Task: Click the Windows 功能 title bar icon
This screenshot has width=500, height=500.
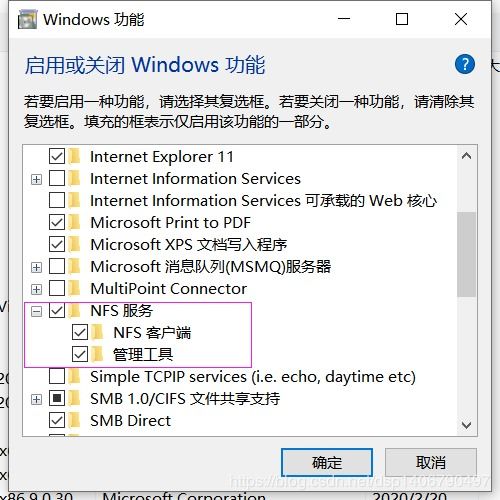Action: [x=27, y=20]
